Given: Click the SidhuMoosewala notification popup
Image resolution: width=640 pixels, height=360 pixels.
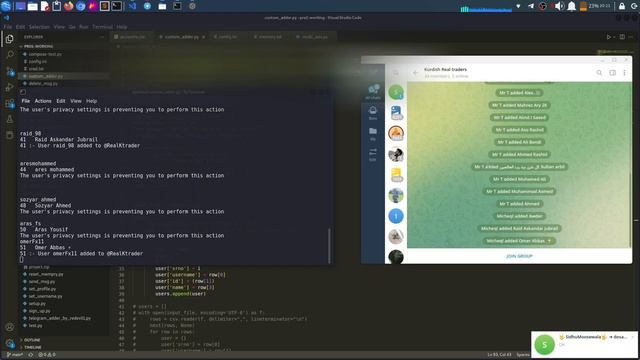Looking at the screenshot, I should [x=584, y=344].
